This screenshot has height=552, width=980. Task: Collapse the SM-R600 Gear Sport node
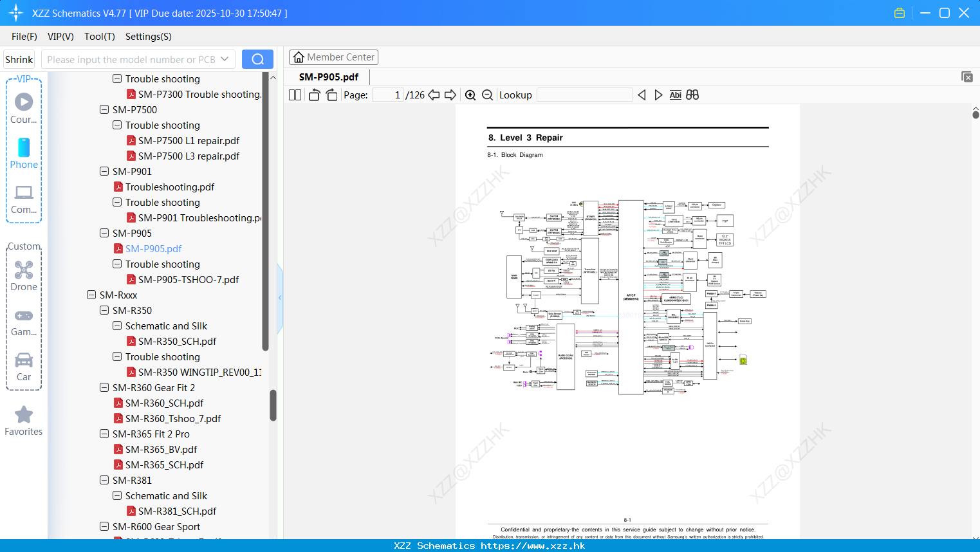(104, 526)
